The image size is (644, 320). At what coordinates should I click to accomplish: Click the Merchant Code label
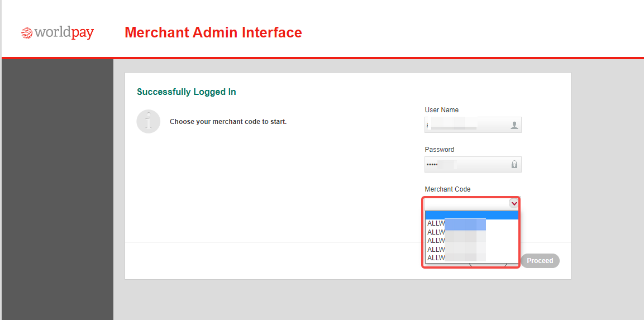click(x=448, y=189)
